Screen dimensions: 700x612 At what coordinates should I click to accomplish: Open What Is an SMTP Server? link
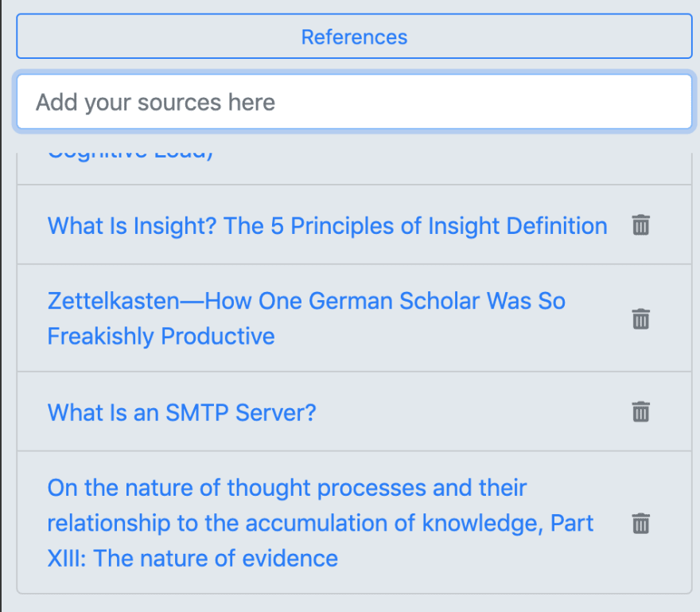[181, 412]
